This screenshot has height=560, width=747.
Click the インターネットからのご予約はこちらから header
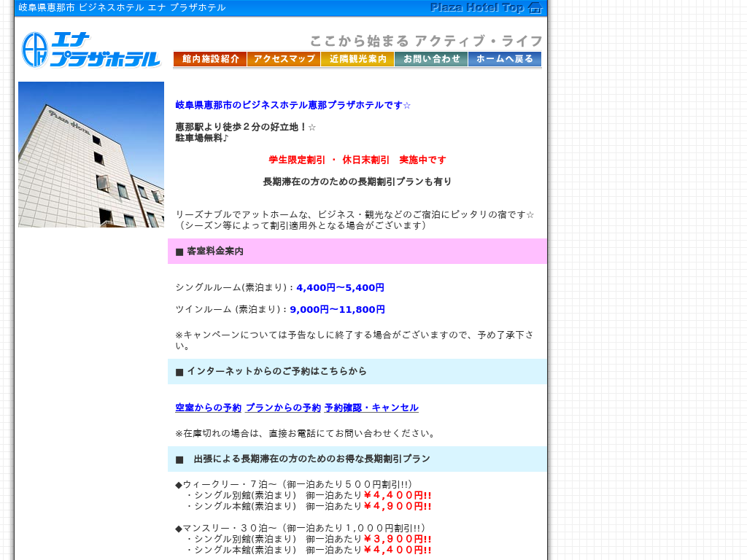coord(357,371)
